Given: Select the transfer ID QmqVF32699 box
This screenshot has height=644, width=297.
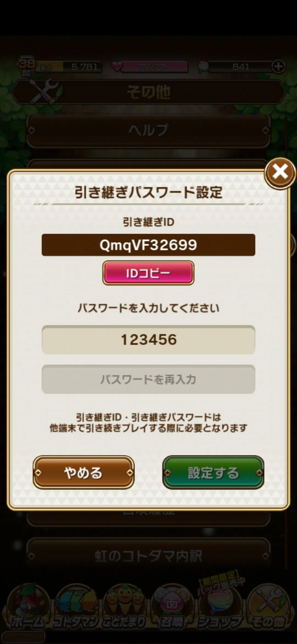Looking at the screenshot, I should tap(148, 245).
